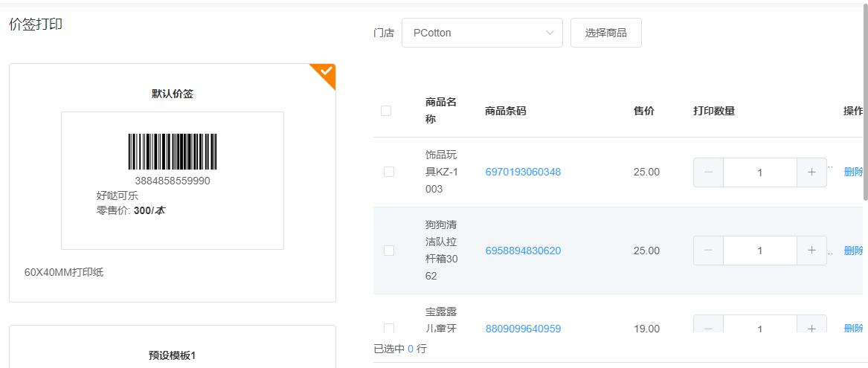Click price 25.00 of 狗狗清洁队拉杆箱3062

tap(646, 251)
